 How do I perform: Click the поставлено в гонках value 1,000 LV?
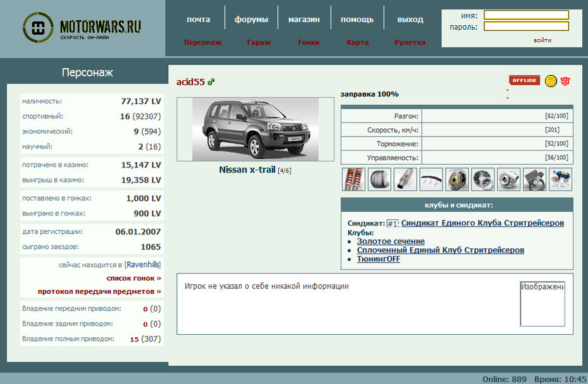[x=144, y=198]
